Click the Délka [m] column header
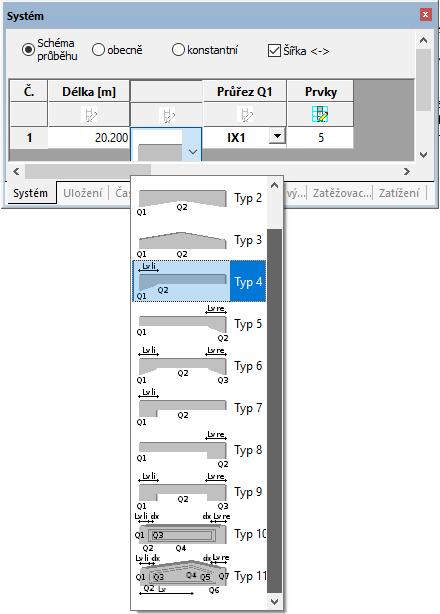The width and height of the screenshot is (440, 614). coord(89,92)
